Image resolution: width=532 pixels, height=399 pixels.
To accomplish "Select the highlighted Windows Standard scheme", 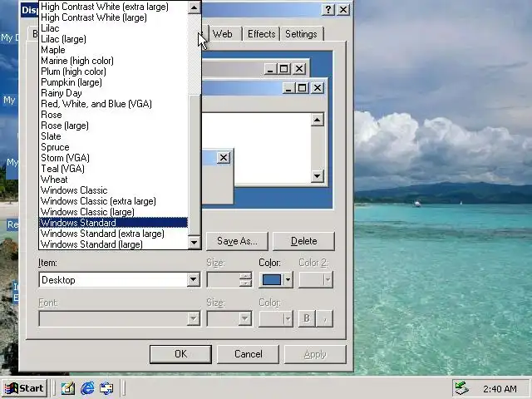I will 113,223.
